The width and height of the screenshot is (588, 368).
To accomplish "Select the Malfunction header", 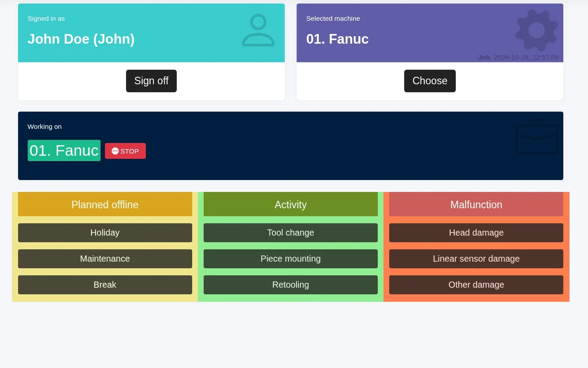I will coord(476,204).
